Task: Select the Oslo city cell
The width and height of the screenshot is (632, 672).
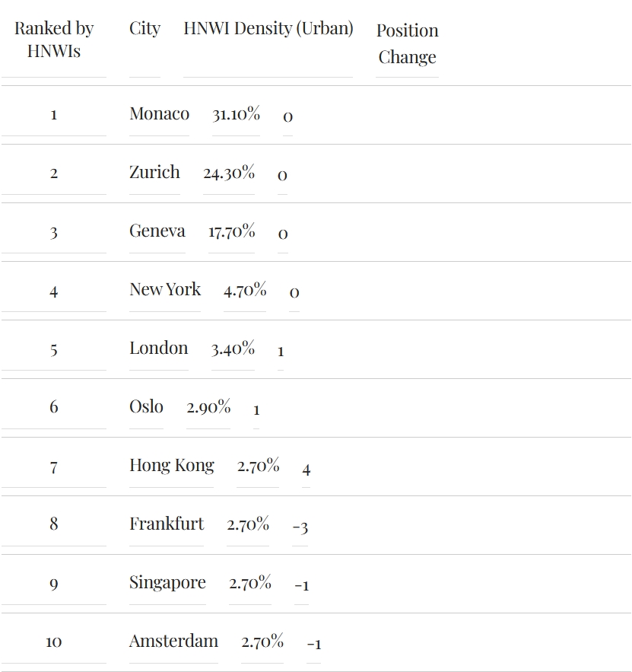Action: (146, 407)
